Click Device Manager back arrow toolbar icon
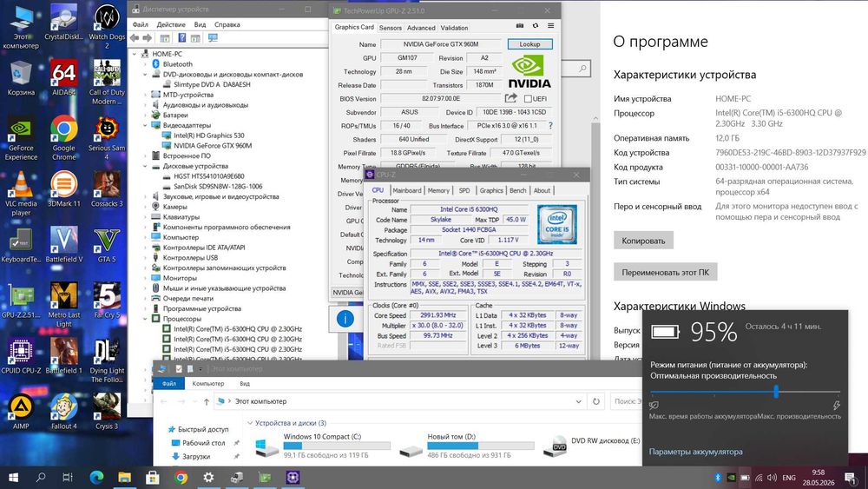The width and height of the screenshot is (868, 489). click(135, 37)
